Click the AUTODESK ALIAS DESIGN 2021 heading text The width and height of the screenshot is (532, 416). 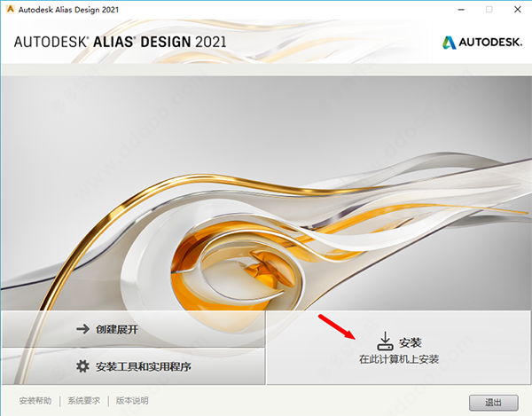[x=120, y=42]
